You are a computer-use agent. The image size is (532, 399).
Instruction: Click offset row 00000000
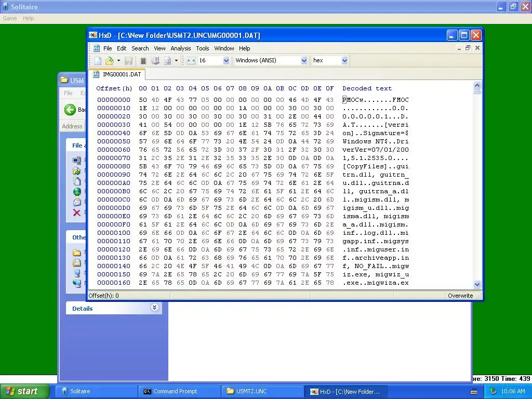(114, 100)
